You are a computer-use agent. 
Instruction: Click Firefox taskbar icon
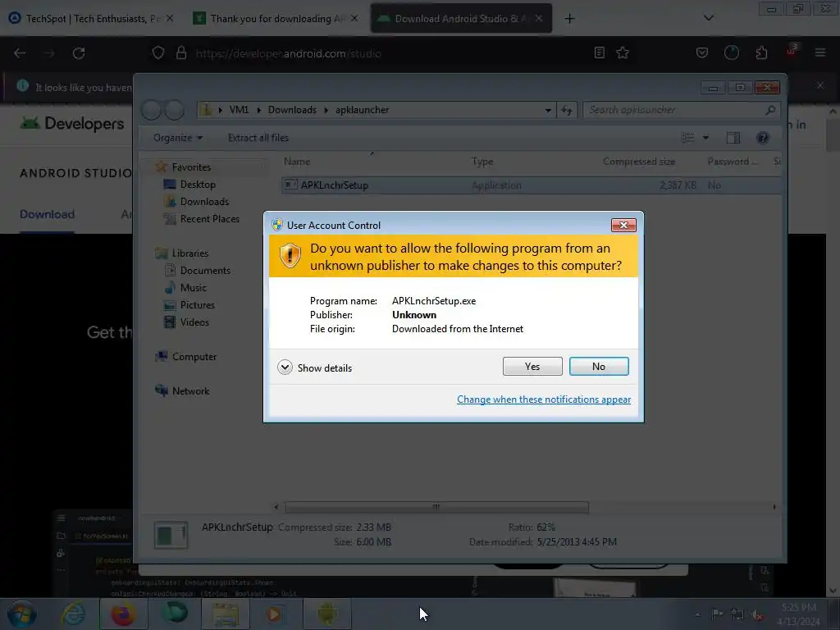pos(123,614)
